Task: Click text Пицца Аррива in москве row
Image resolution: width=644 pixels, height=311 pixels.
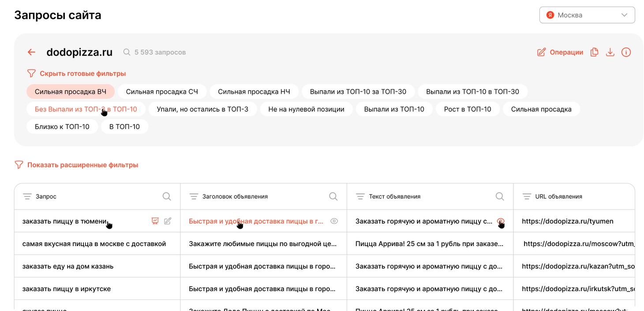Action: pyautogui.click(x=429, y=243)
